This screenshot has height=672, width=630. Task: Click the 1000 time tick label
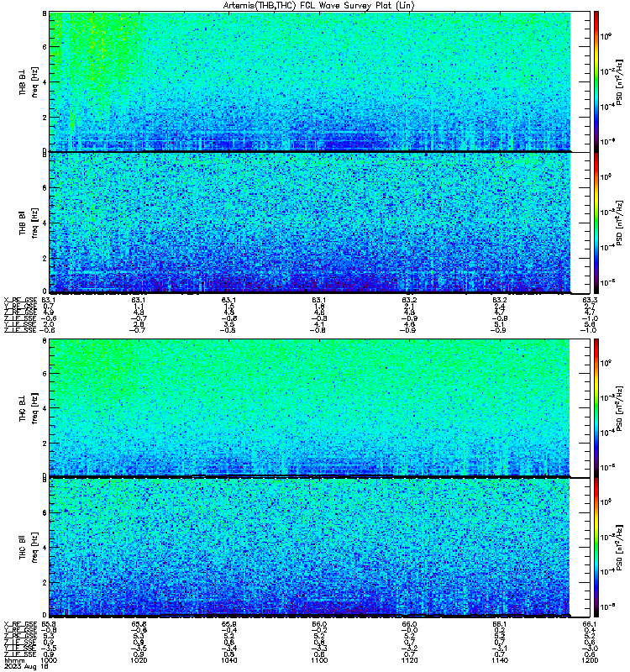tap(49, 660)
